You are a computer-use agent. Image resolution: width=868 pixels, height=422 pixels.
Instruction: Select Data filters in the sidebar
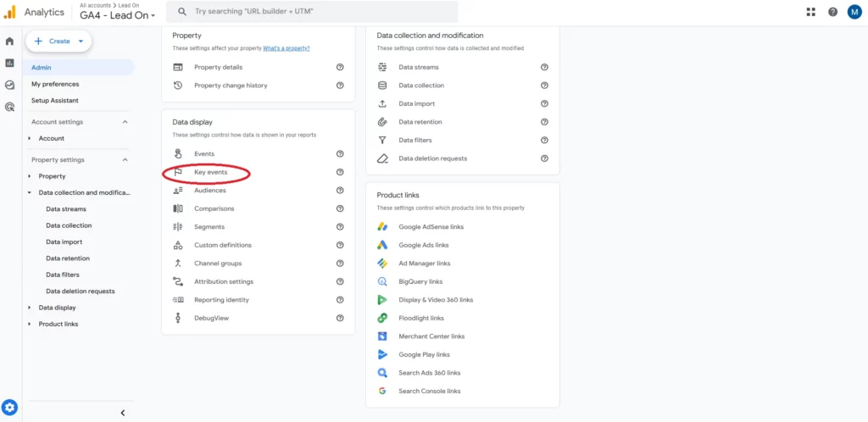click(63, 275)
